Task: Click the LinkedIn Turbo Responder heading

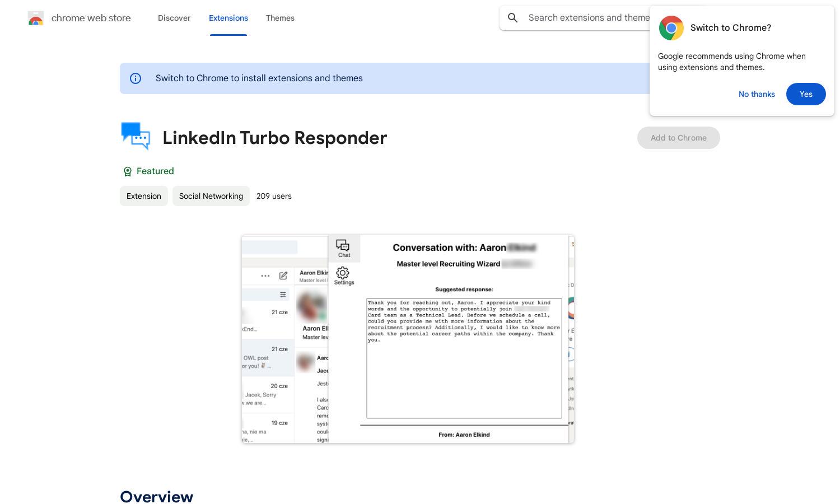Action: (x=275, y=138)
